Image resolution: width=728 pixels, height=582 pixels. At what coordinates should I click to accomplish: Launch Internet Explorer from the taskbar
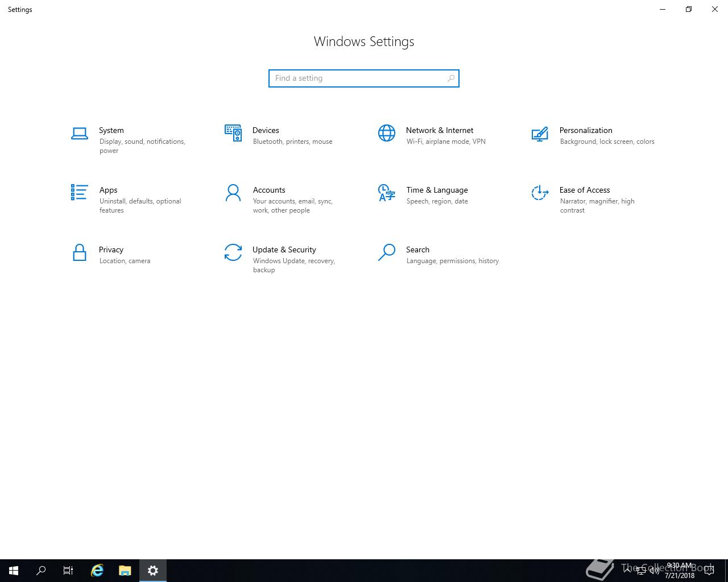coord(97,571)
